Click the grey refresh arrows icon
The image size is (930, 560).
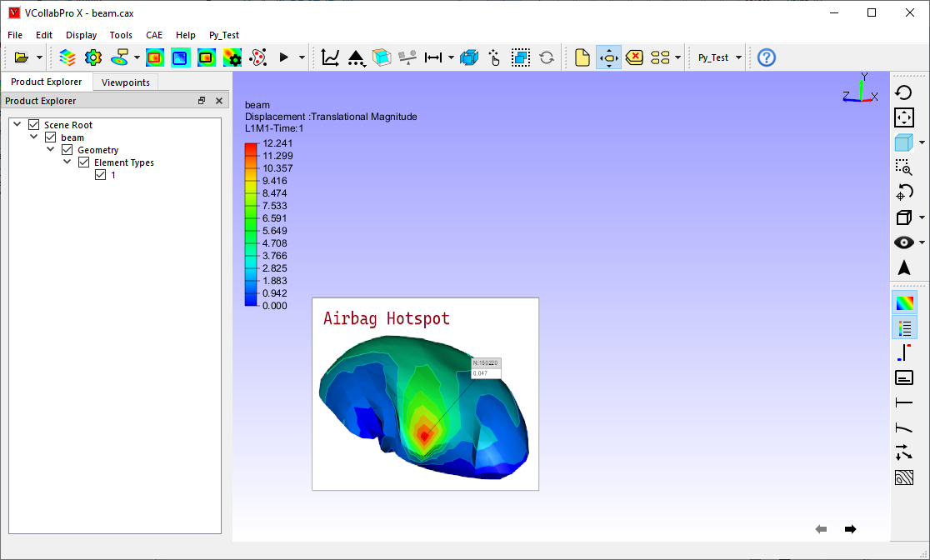[x=547, y=57]
